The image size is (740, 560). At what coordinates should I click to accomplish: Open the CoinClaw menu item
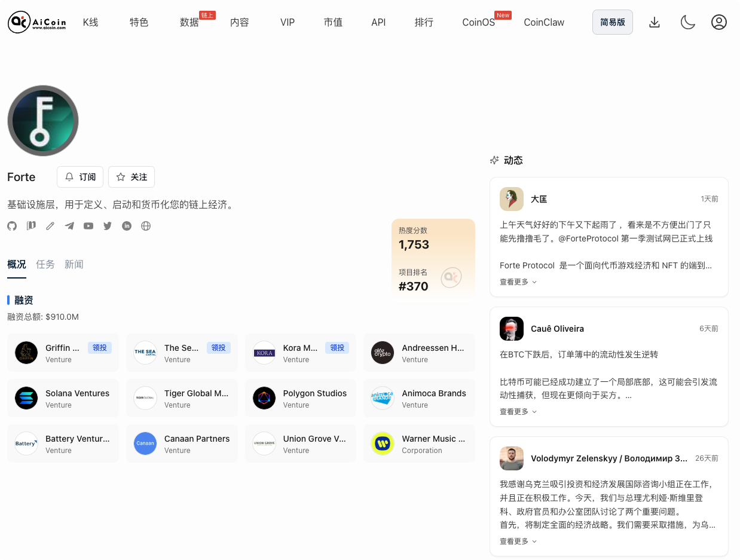point(544,22)
